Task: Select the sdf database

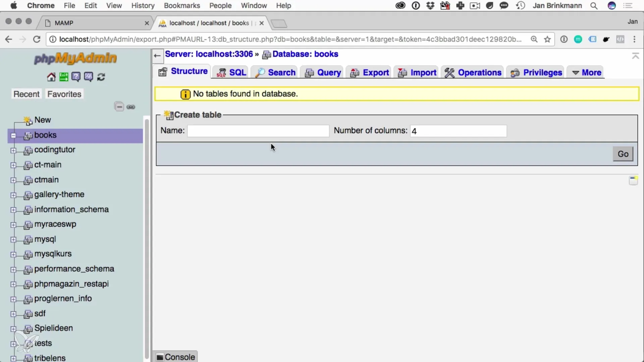Action: pyautogui.click(x=40, y=314)
